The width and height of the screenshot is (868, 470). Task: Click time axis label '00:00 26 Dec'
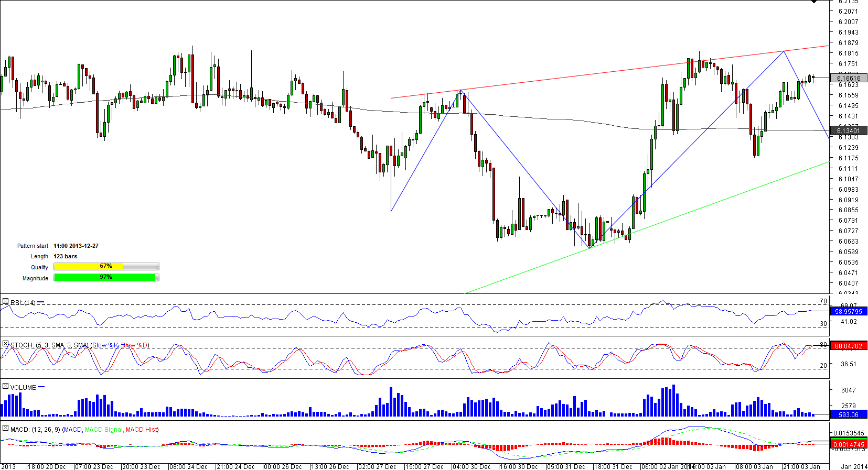tap(283, 466)
